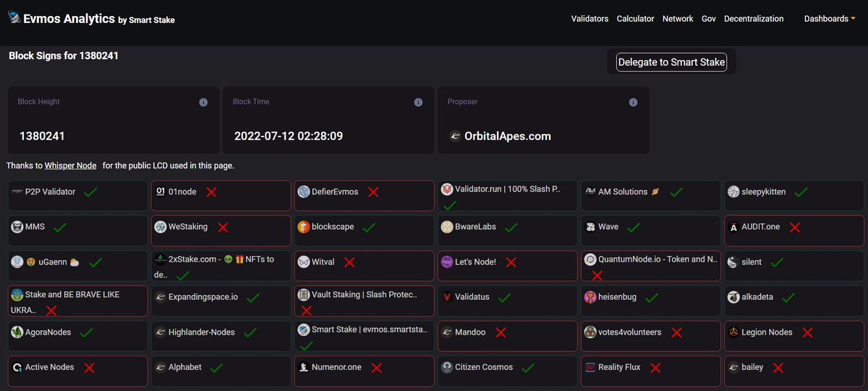868x391 pixels.
Task: Select the bailey validator name
Action: tap(752, 367)
